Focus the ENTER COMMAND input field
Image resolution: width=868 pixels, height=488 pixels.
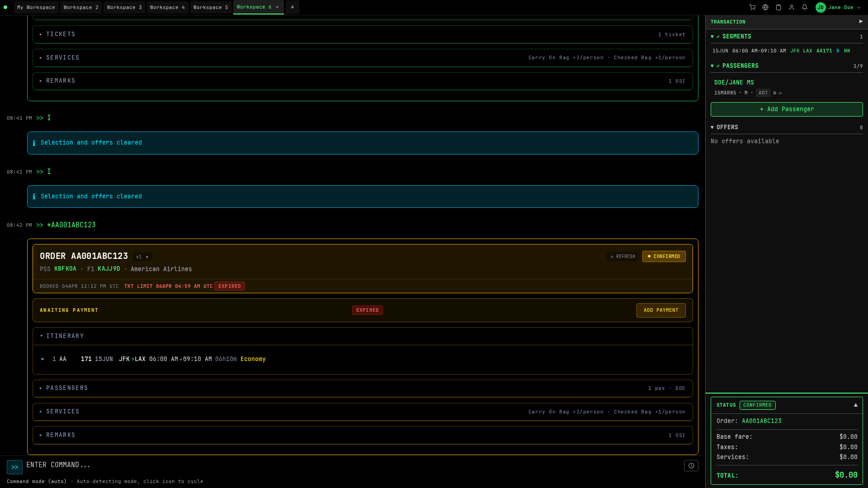click(x=353, y=465)
